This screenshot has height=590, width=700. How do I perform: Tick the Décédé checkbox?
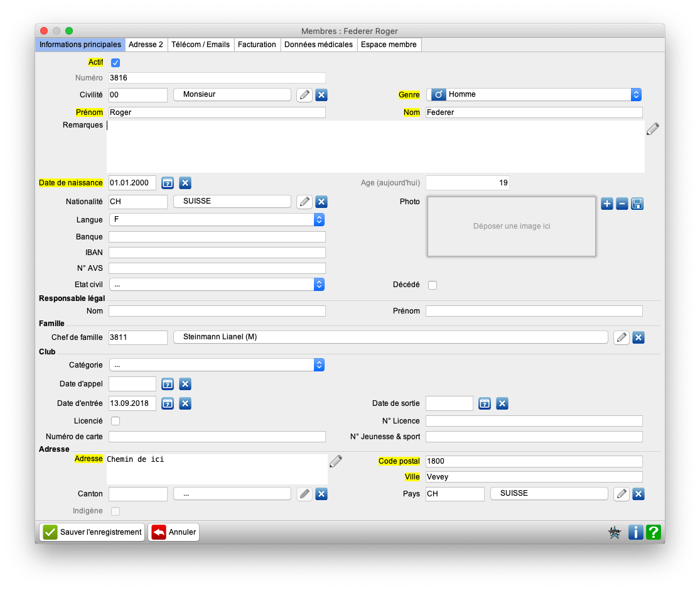[x=433, y=285]
